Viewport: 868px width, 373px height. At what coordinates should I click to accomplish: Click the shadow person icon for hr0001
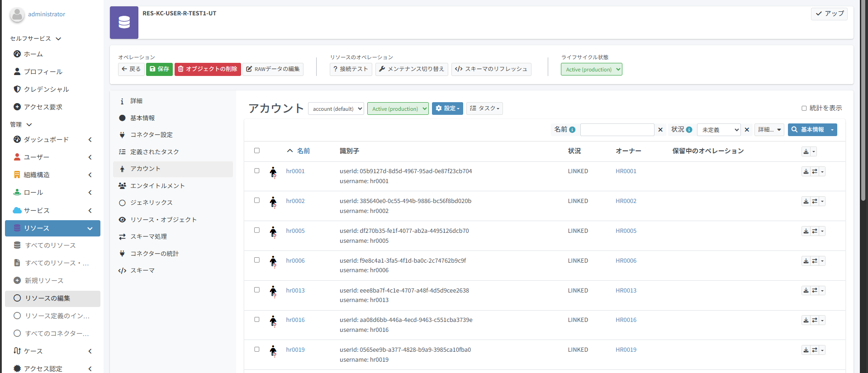point(273,172)
